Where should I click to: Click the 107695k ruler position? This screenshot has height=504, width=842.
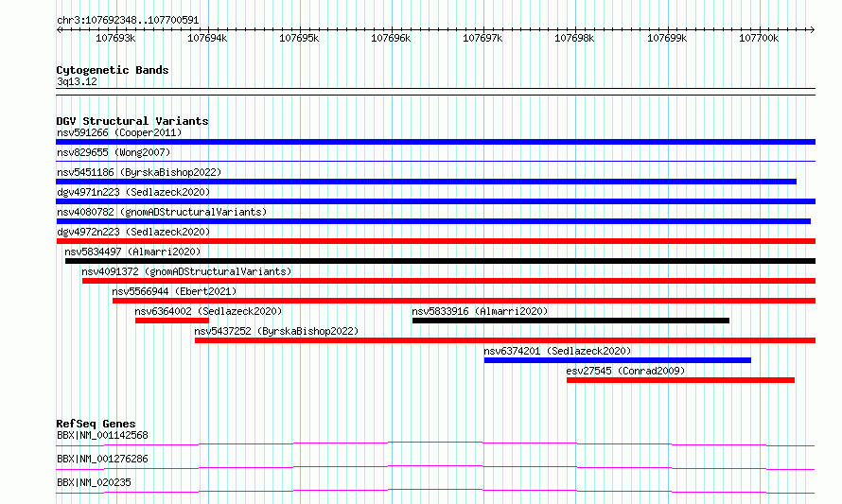coord(299,38)
